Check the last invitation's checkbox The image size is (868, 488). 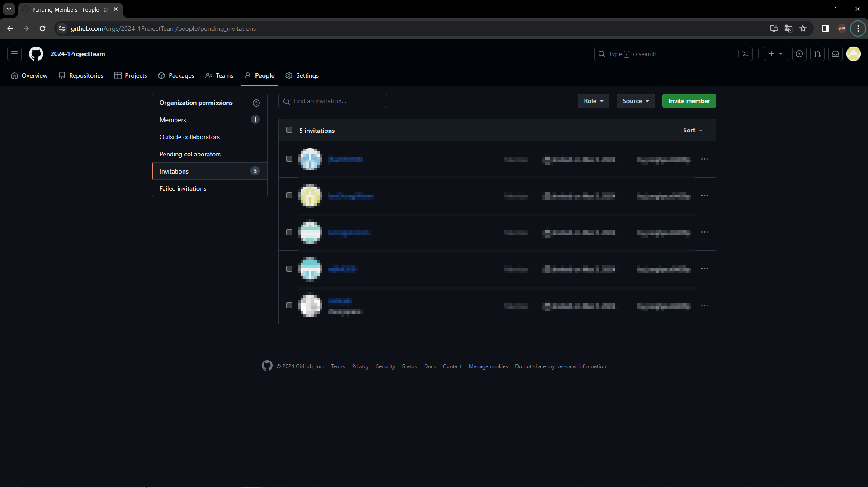point(289,305)
